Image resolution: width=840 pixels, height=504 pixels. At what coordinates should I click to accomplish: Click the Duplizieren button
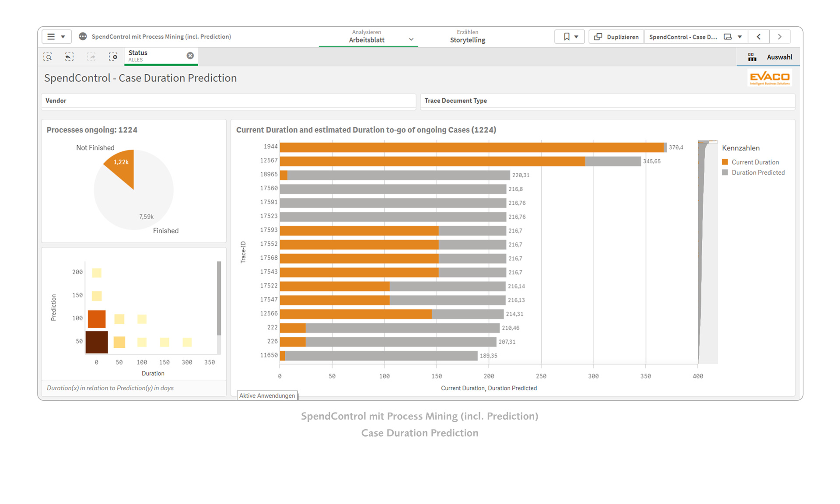point(616,37)
